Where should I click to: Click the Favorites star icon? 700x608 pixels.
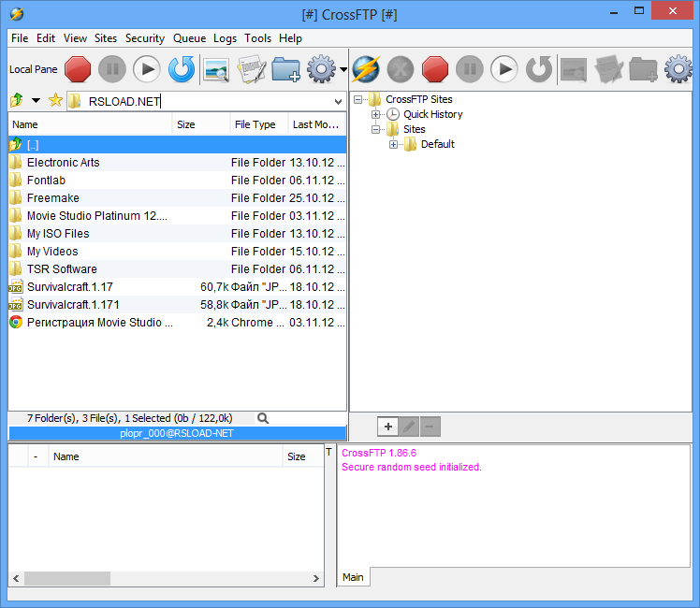tap(55, 100)
